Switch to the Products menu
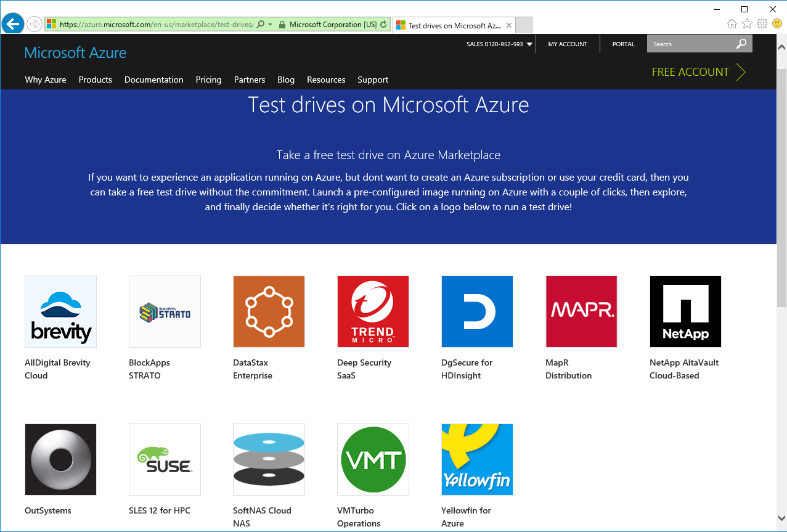Image resolution: width=787 pixels, height=532 pixels. coord(95,80)
